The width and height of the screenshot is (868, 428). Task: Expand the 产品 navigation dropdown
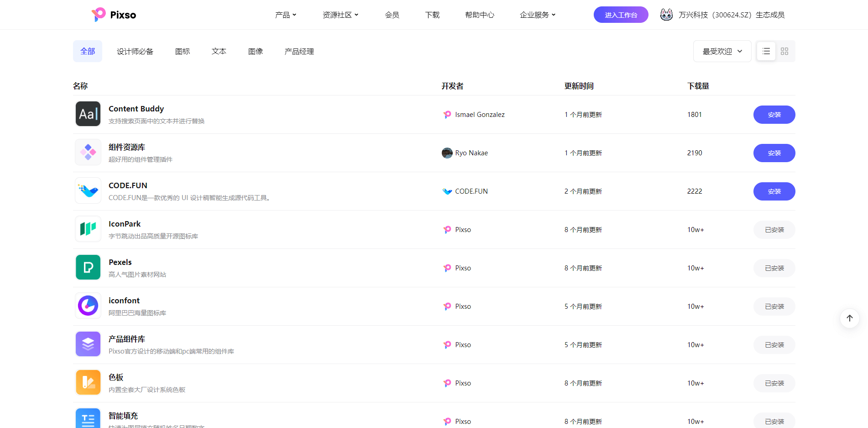pyautogui.click(x=286, y=15)
